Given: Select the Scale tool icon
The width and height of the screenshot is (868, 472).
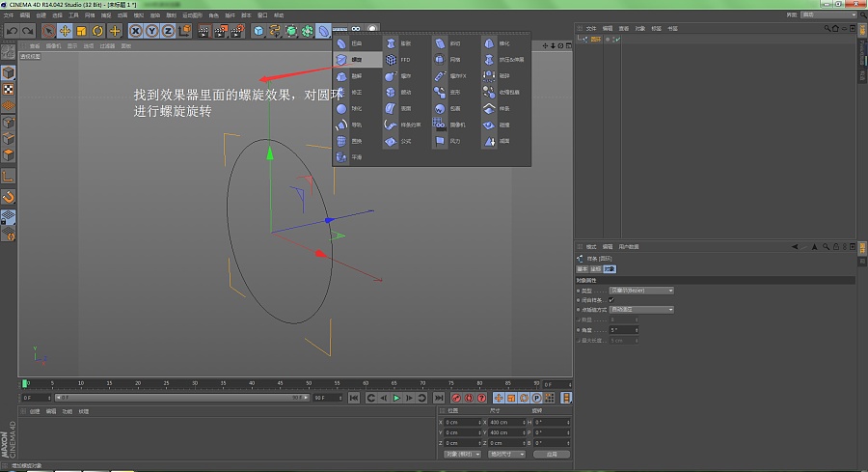Looking at the screenshot, I should pos(81,31).
